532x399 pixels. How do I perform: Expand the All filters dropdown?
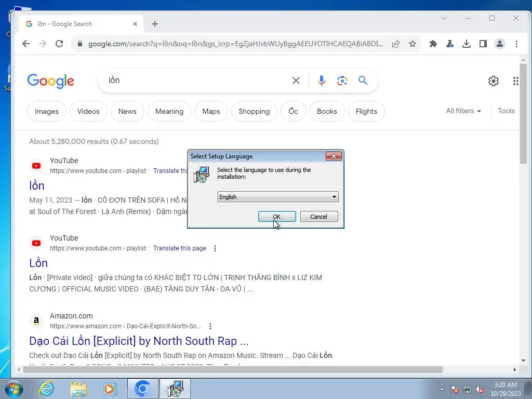coord(463,111)
